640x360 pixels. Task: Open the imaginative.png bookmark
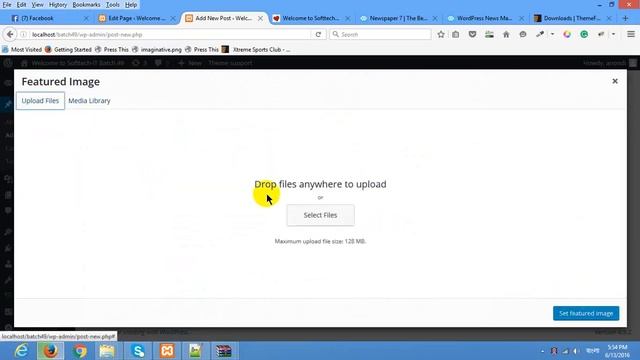157,49
